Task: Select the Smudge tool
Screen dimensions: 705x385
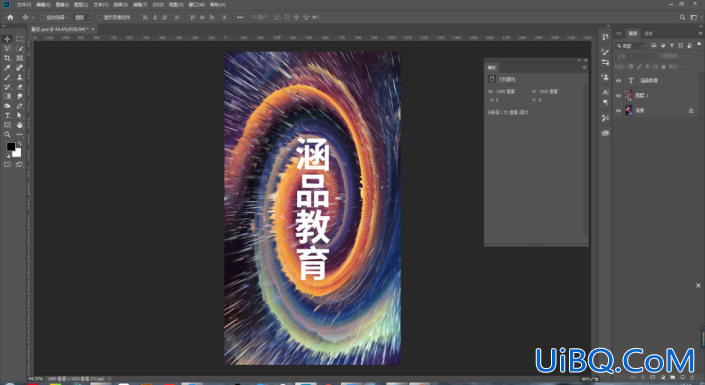Action: coord(19,96)
